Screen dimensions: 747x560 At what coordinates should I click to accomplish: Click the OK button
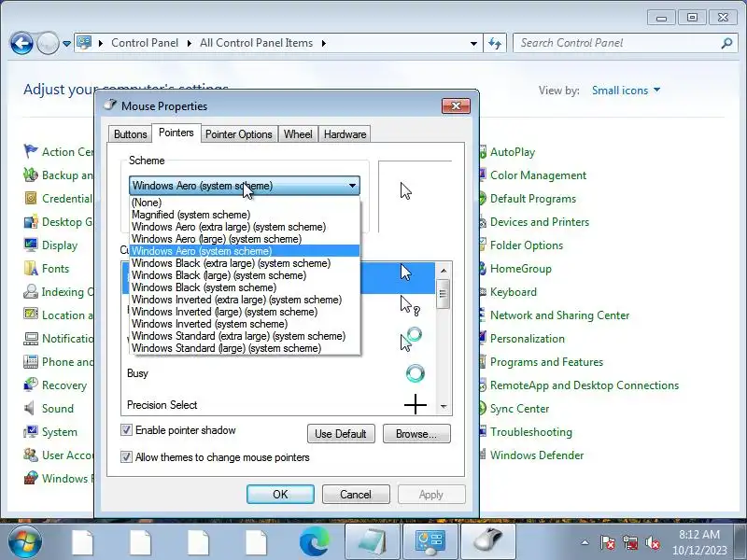(280, 495)
